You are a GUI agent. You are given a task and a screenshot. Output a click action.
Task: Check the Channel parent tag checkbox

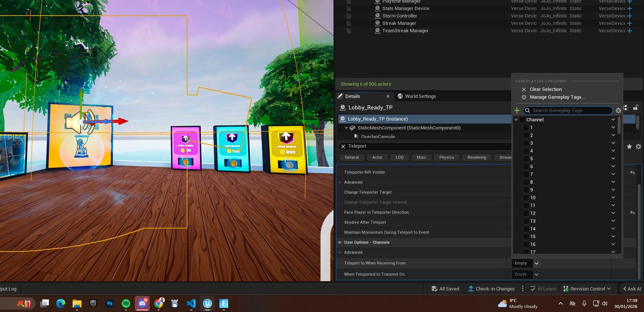(522, 120)
